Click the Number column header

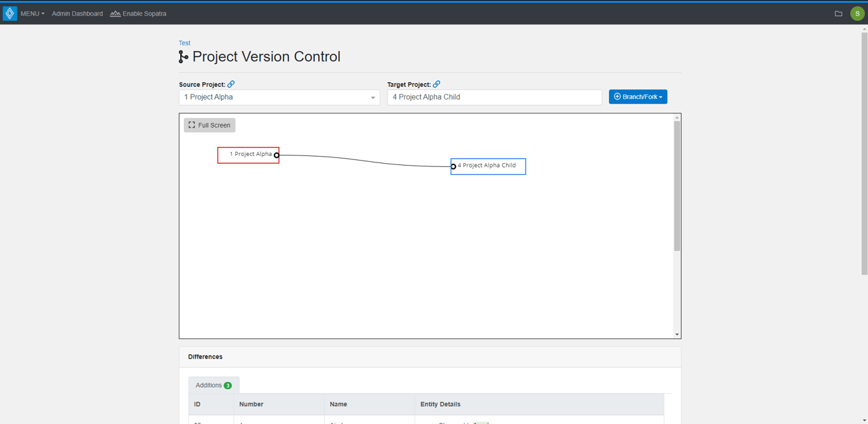tap(279, 404)
